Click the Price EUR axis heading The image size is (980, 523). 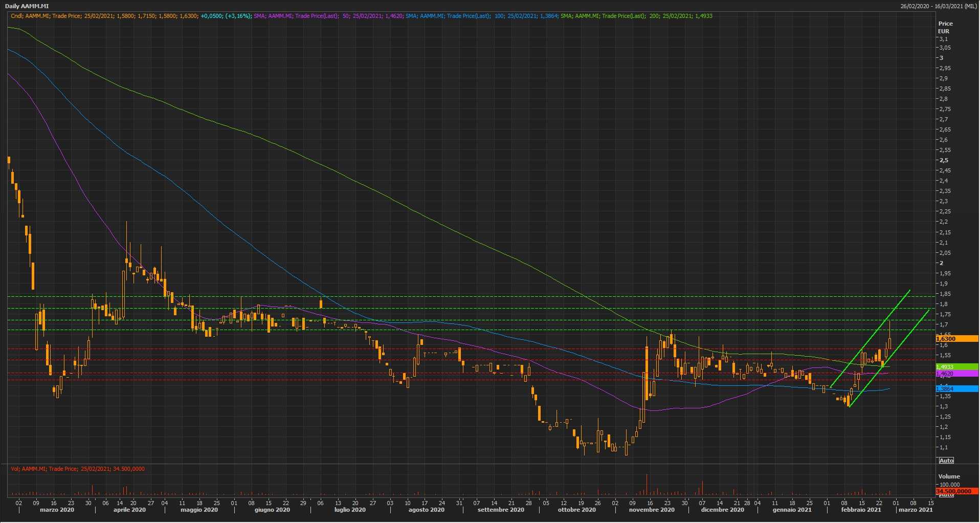[x=945, y=27]
